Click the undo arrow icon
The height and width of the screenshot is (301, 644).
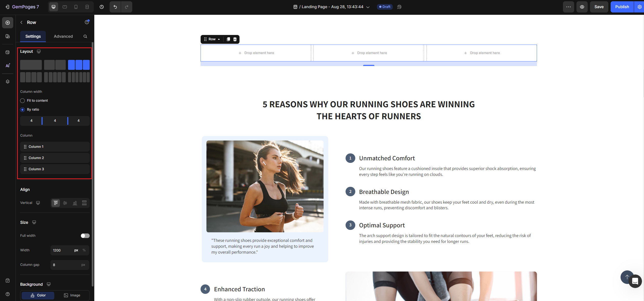(115, 7)
